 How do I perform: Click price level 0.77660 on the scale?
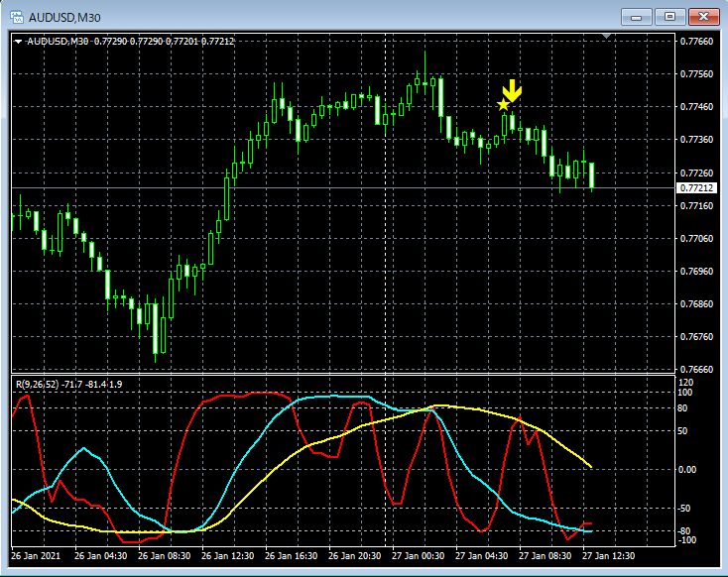click(696, 42)
